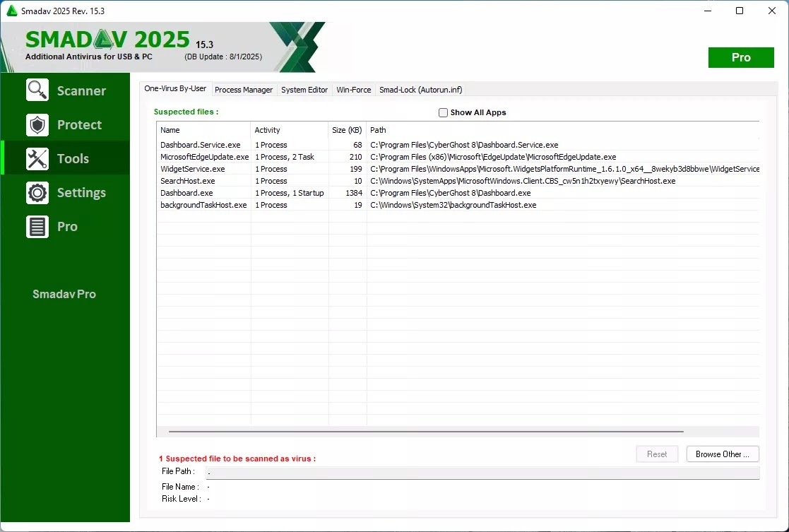This screenshot has height=532, width=789.
Task: Click the Browse Other button
Action: 723,454
